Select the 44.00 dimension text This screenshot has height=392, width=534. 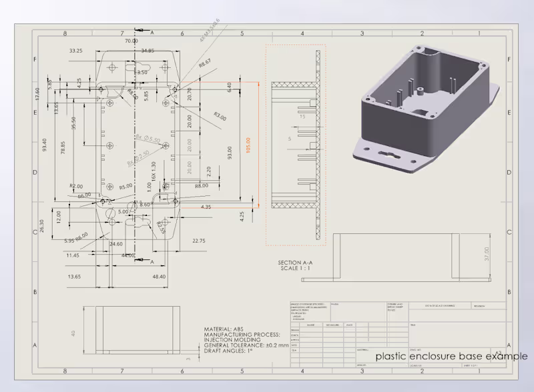coord(128,255)
